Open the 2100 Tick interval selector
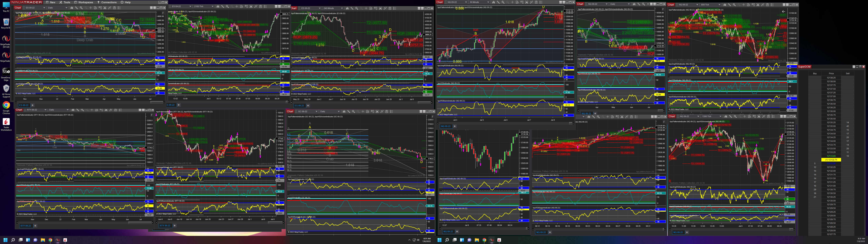 point(212,6)
